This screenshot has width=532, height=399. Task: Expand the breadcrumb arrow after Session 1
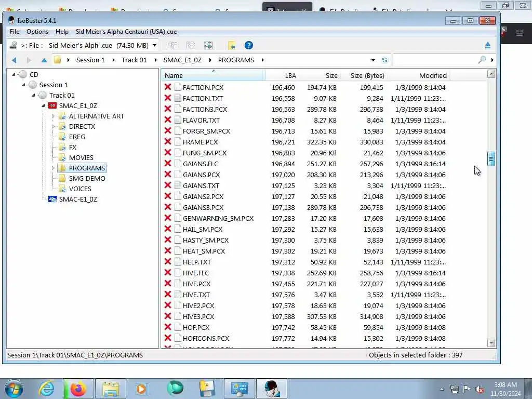point(113,60)
